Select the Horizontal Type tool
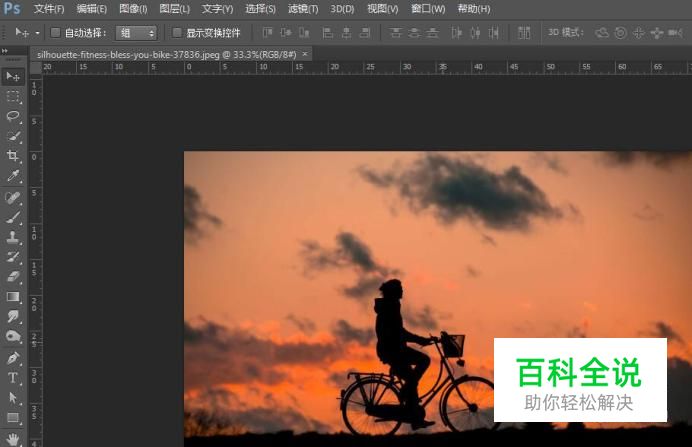 coord(13,378)
